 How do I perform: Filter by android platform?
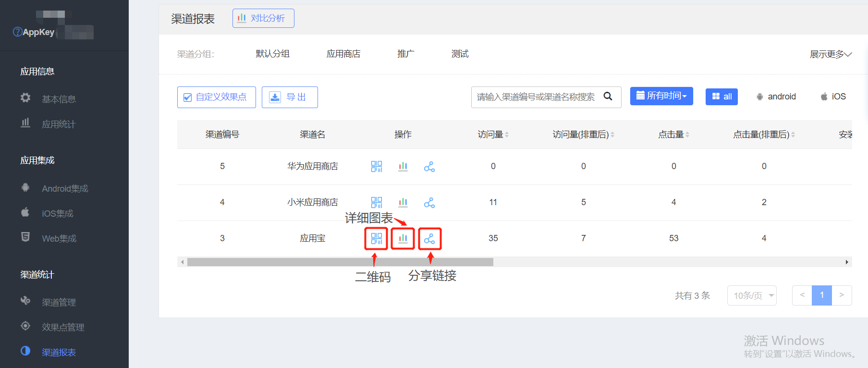click(x=776, y=97)
